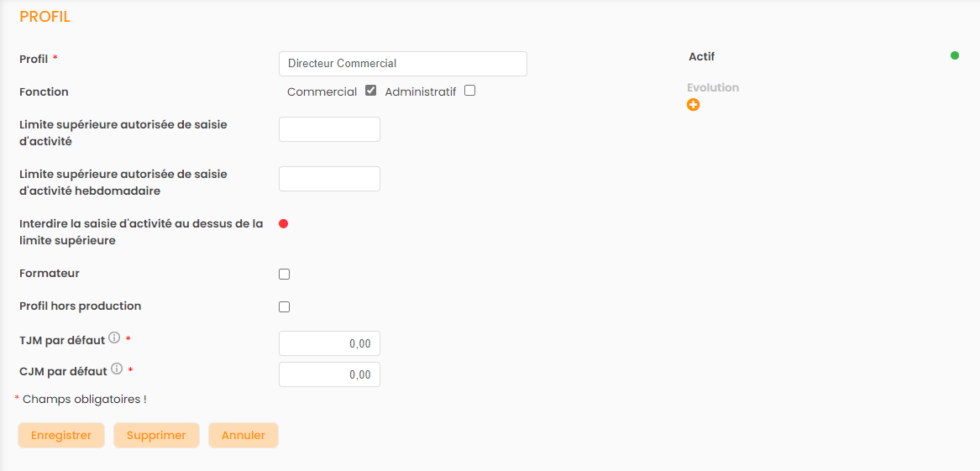
Task: Click the Champs obligatoires note
Action: [84, 400]
